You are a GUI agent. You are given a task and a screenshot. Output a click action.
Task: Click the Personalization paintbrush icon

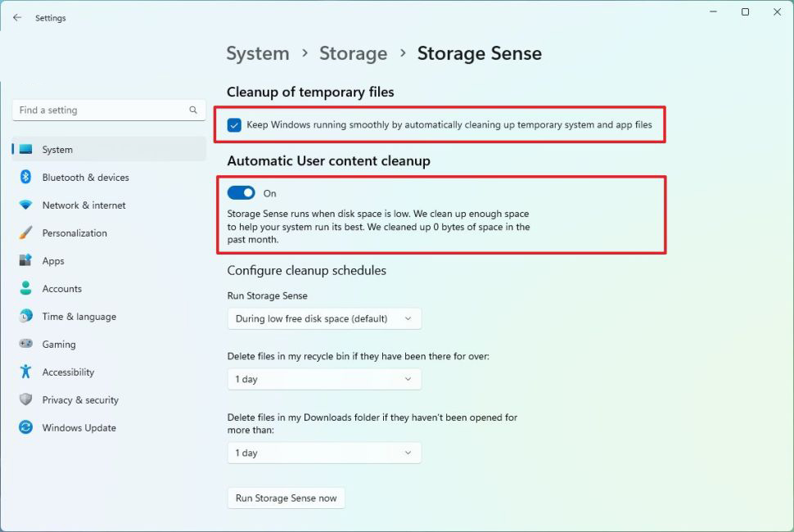click(x=25, y=233)
